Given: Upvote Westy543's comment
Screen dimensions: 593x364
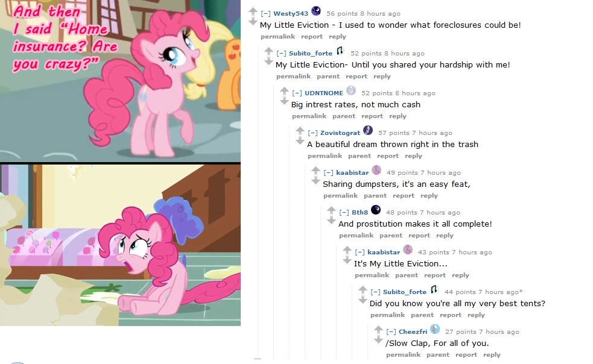Looking at the screenshot, I should click(x=253, y=11).
